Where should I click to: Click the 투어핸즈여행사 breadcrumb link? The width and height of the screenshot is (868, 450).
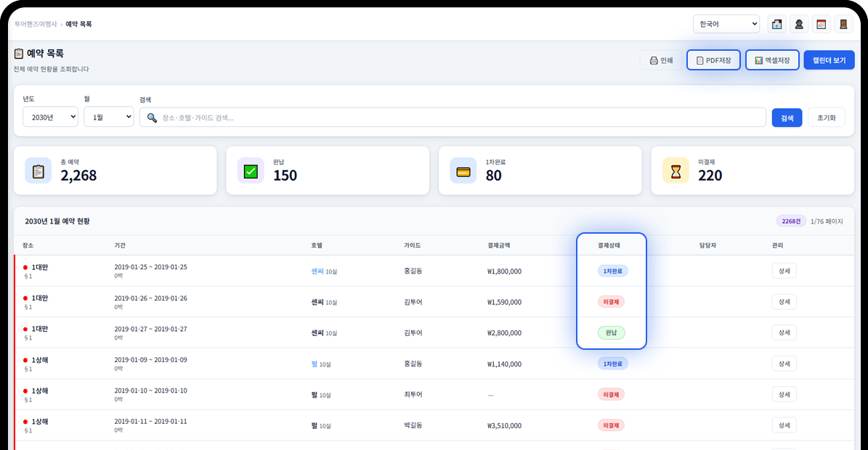36,24
